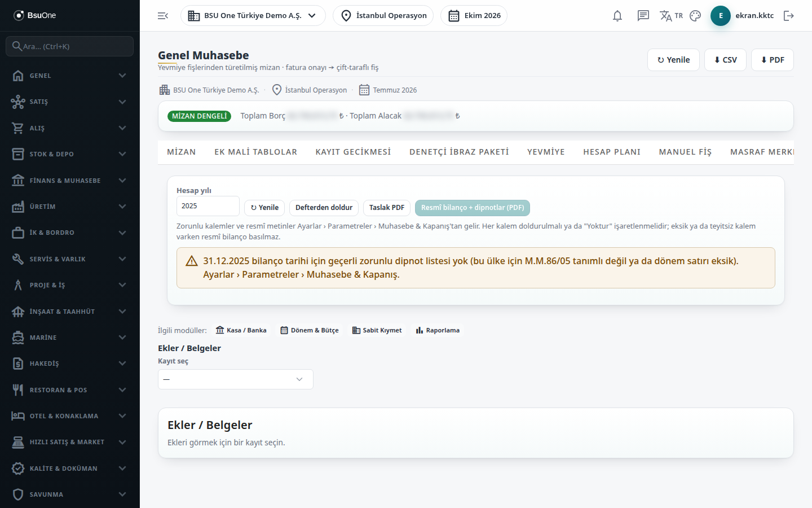Select the YEVMİYE tab
Image resolution: width=812 pixels, height=508 pixels.
(x=546, y=152)
